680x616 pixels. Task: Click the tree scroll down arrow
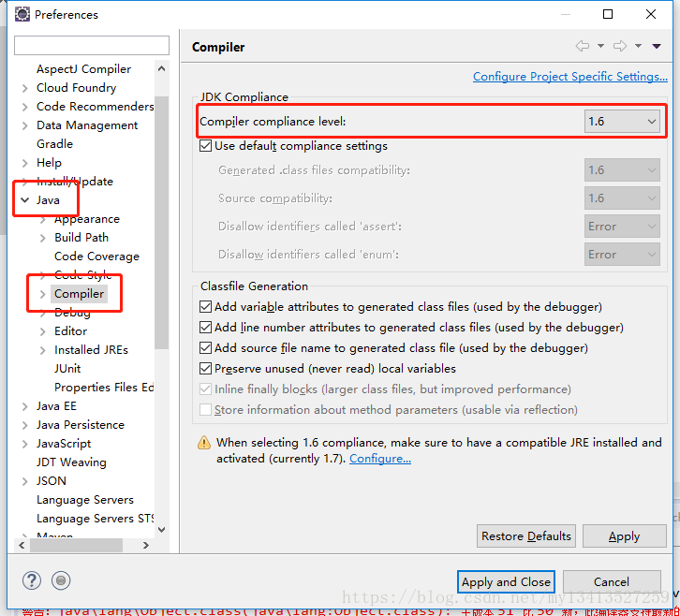click(x=161, y=529)
